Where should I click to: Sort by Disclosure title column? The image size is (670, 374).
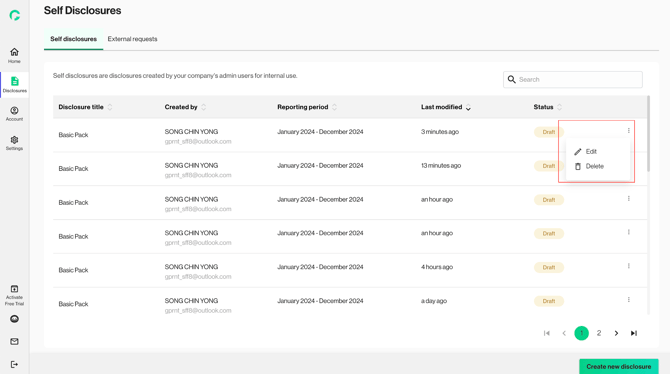(110, 107)
